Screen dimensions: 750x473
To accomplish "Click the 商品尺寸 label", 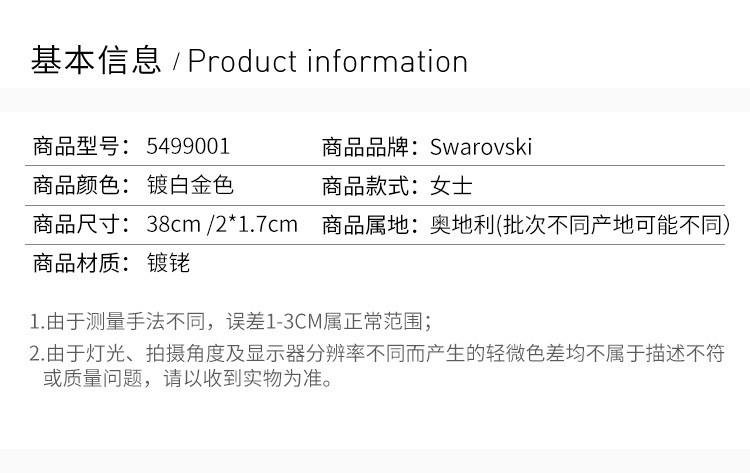I will tap(80, 224).
